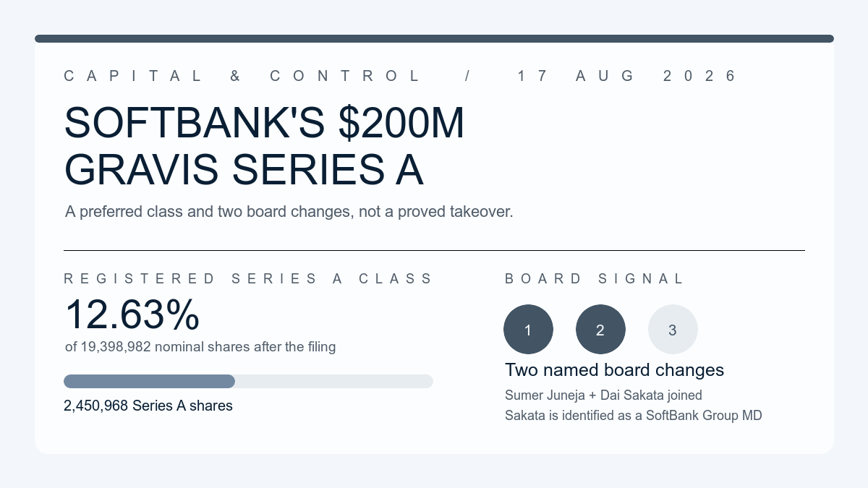Click the dark circle numbered 2
This screenshot has height=488, width=868.
pyautogui.click(x=600, y=330)
